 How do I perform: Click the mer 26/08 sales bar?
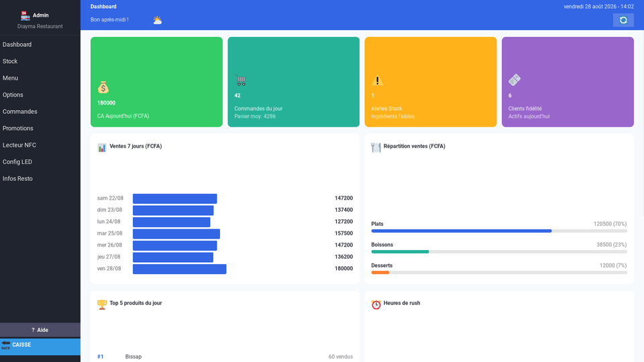[x=175, y=245]
